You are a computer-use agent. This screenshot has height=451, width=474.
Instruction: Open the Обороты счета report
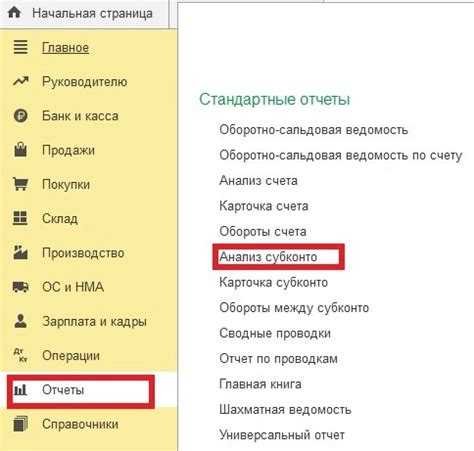point(263,232)
